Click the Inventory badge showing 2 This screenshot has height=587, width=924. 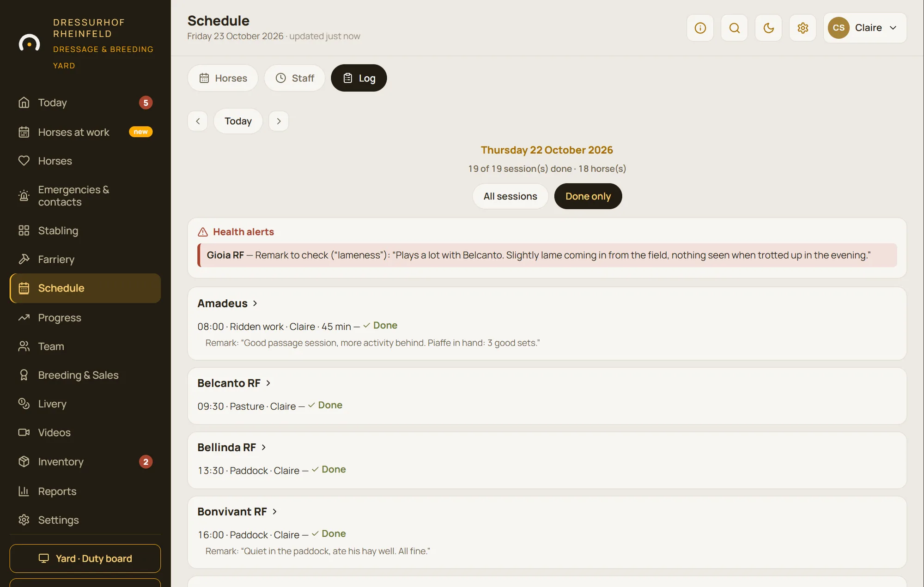coord(146,462)
